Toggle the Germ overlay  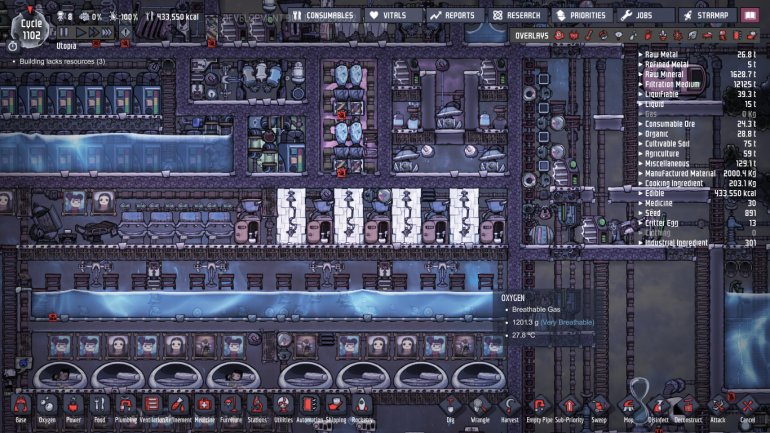tap(677, 35)
